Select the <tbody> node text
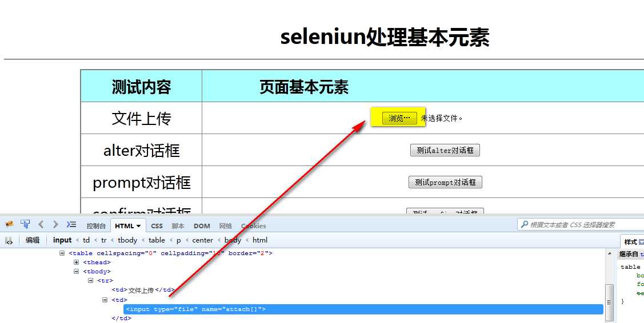Screen dimensions: 644x323 click(97, 271)
